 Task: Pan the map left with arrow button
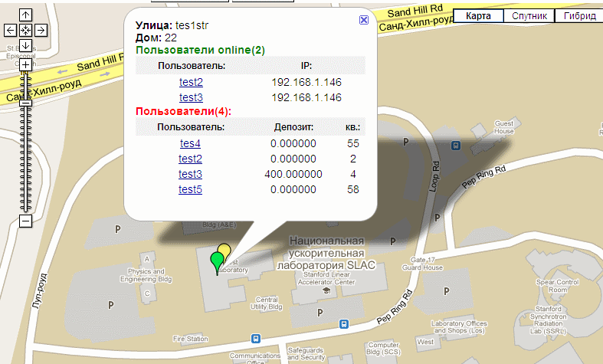11,30
